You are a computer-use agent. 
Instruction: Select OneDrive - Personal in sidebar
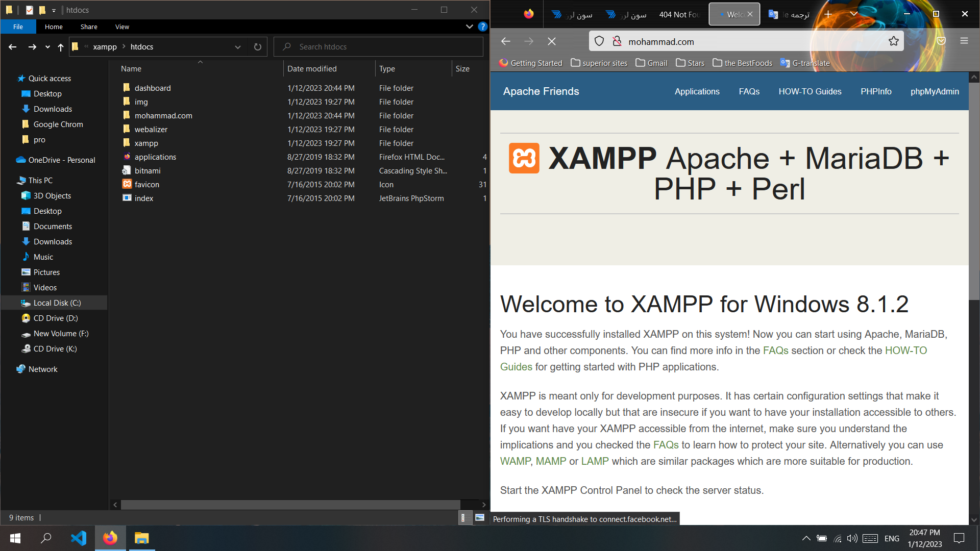click(x=62, y=160)
